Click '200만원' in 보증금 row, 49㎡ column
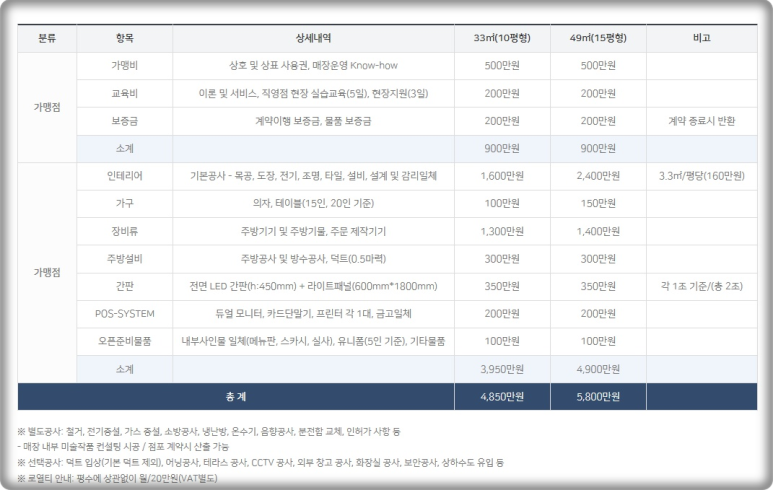This screenshot has width=773, height=490. tap(598, 121)
